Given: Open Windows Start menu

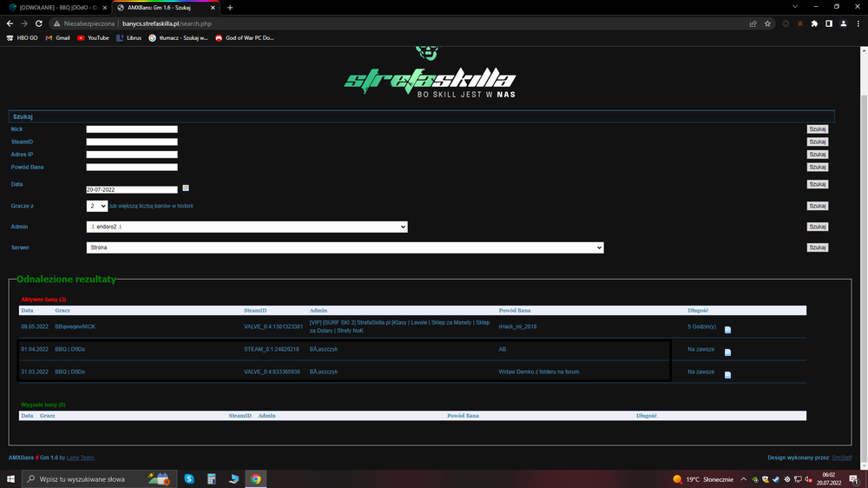Looking at the screenshot, I should pos(10,479).
